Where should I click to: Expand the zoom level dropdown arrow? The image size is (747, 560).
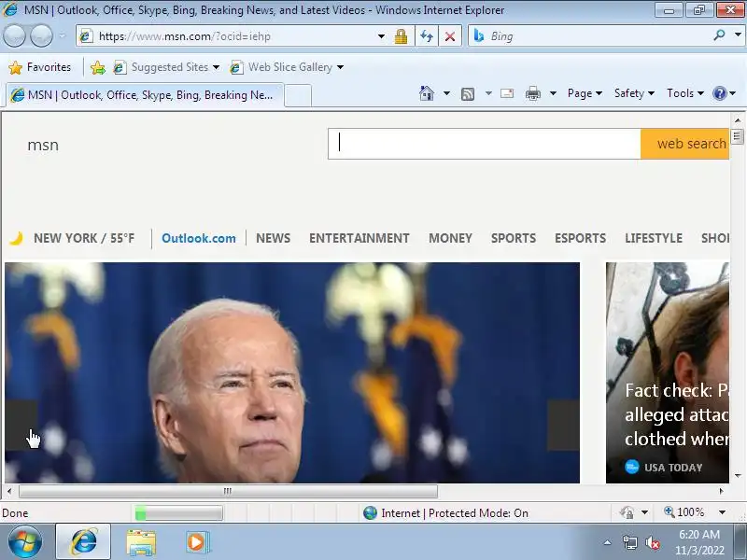pyautogui.click(x=722, y=512)
